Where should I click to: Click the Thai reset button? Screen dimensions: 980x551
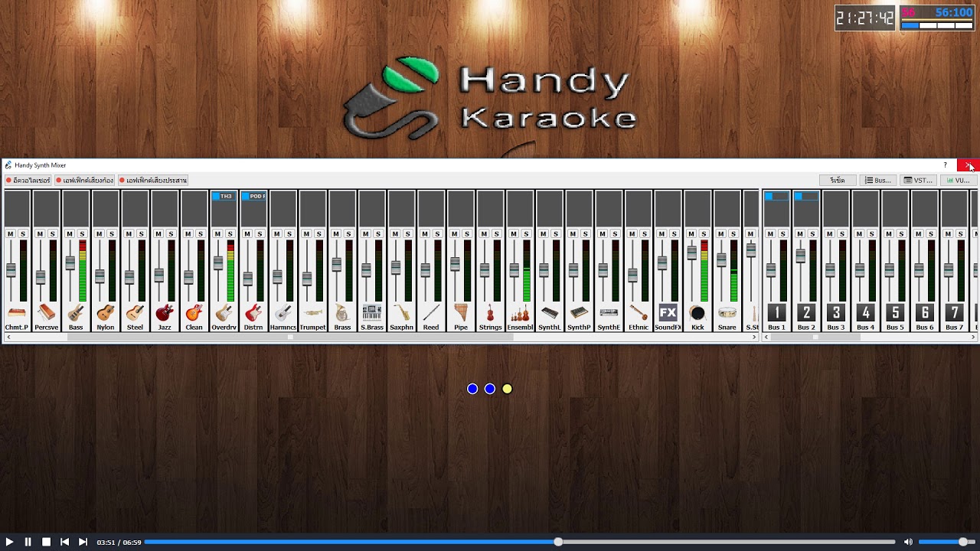pos(838,181)
